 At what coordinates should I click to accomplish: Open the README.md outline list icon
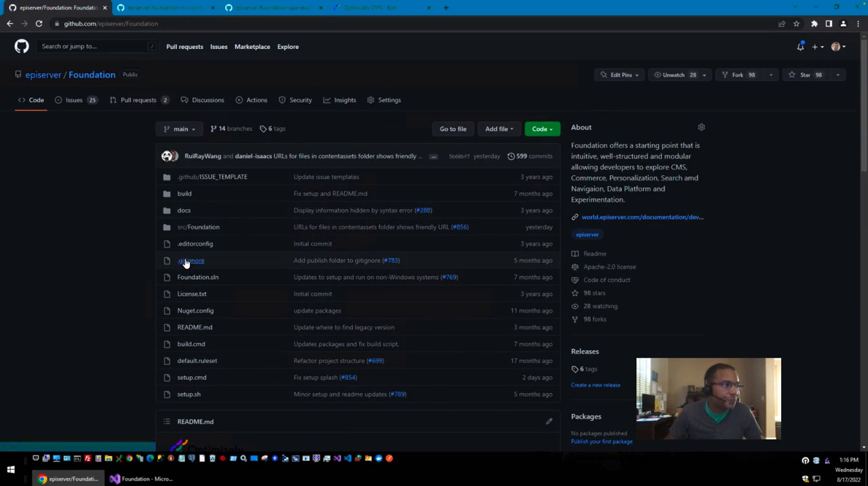167,422
